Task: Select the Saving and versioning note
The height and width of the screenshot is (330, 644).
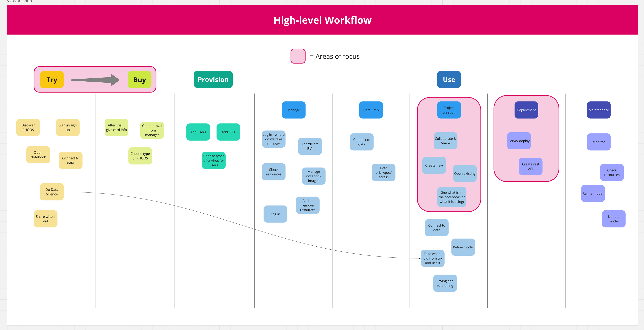Action: point(445,283)
